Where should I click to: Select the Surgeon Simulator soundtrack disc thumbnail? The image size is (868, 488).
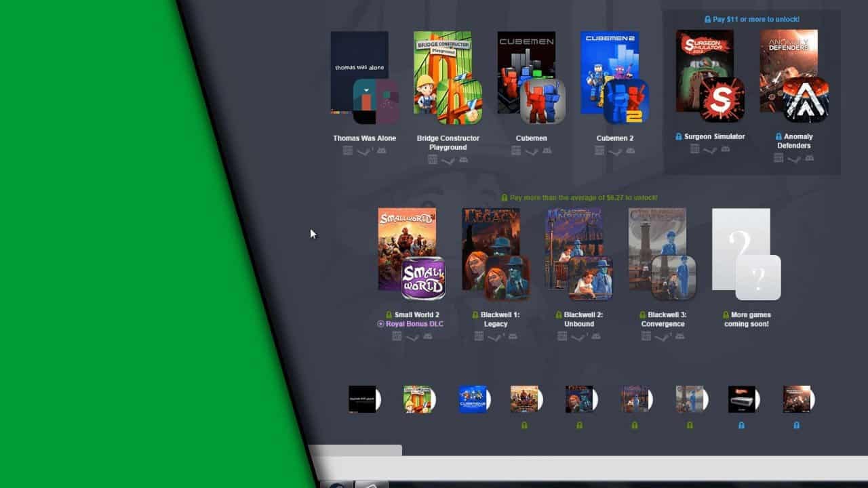pyautogui.click(x=744, y=399)
